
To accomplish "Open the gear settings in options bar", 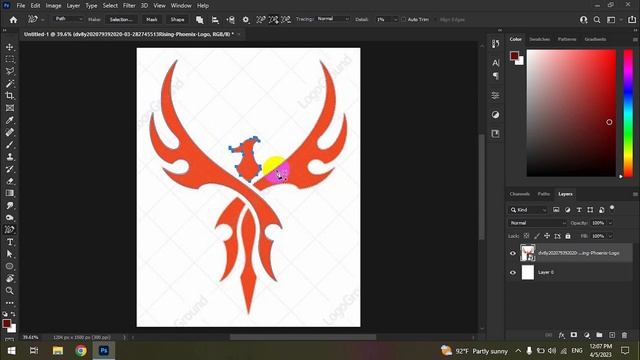I will tap(246, 20).
